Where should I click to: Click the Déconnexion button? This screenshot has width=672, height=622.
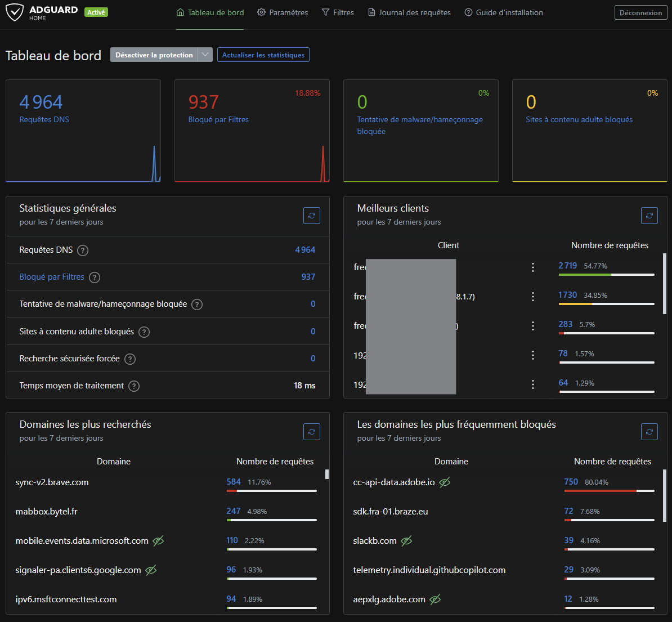640,12
